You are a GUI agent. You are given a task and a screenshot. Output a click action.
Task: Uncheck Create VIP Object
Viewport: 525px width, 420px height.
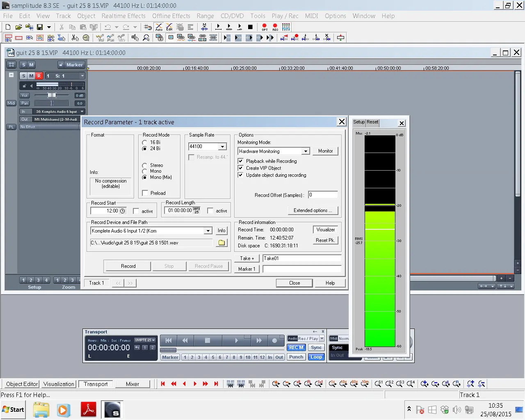coord(241,168)
